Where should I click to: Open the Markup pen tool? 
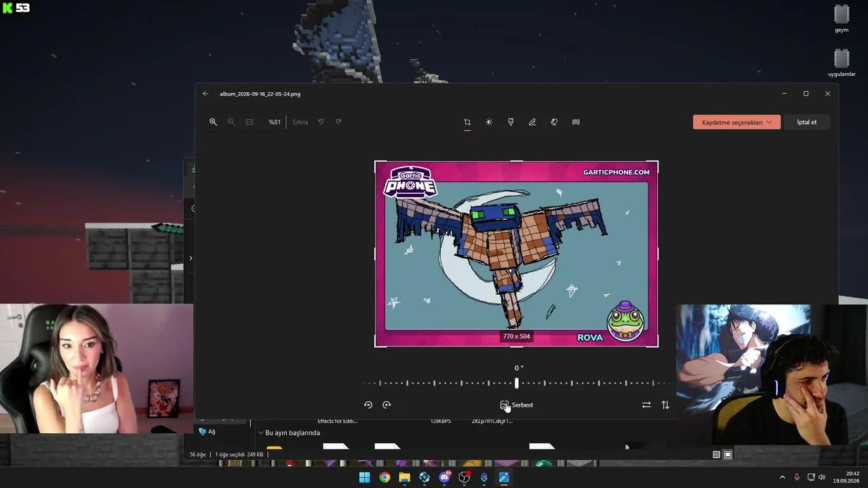pyautogui.click(x=532, y=122)
